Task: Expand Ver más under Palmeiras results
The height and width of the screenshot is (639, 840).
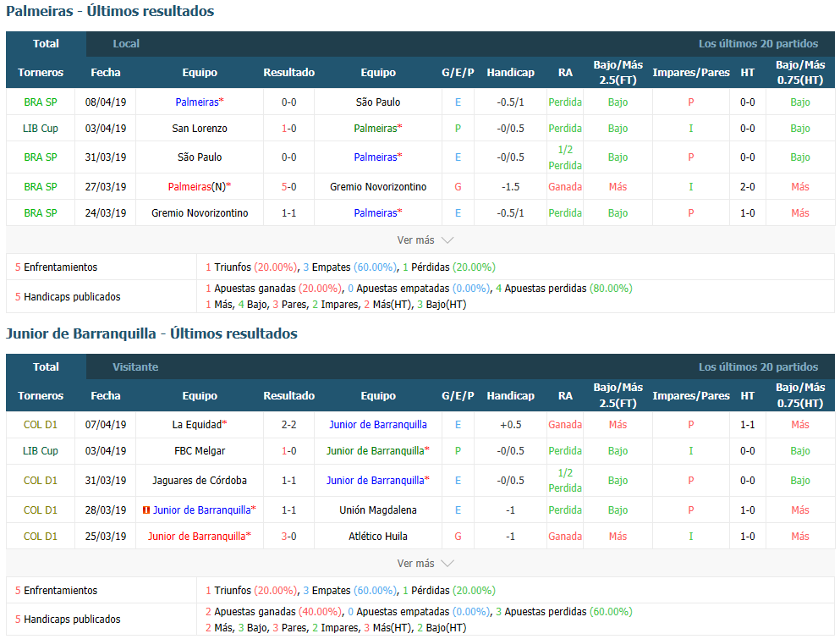Action: point(425,240)
